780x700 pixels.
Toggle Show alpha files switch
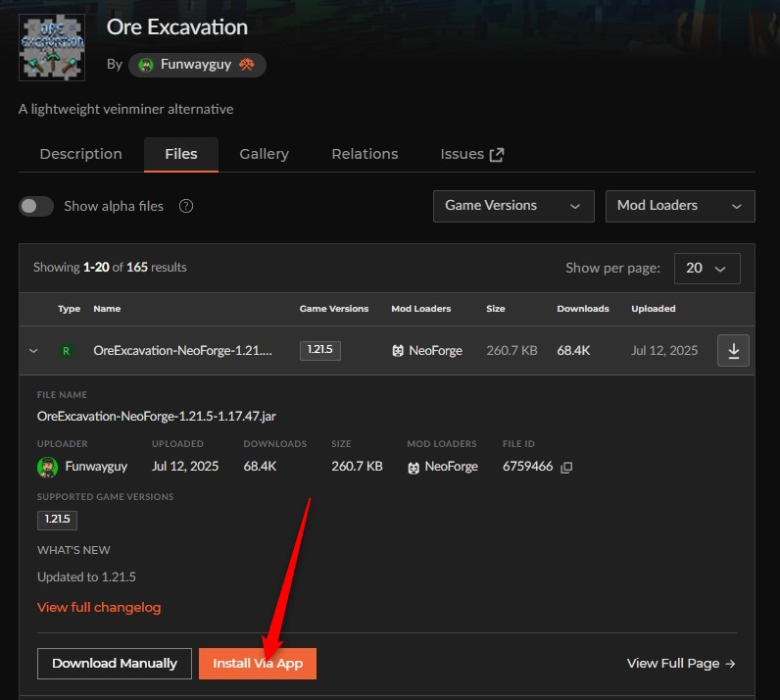click(x=36, y=206)
